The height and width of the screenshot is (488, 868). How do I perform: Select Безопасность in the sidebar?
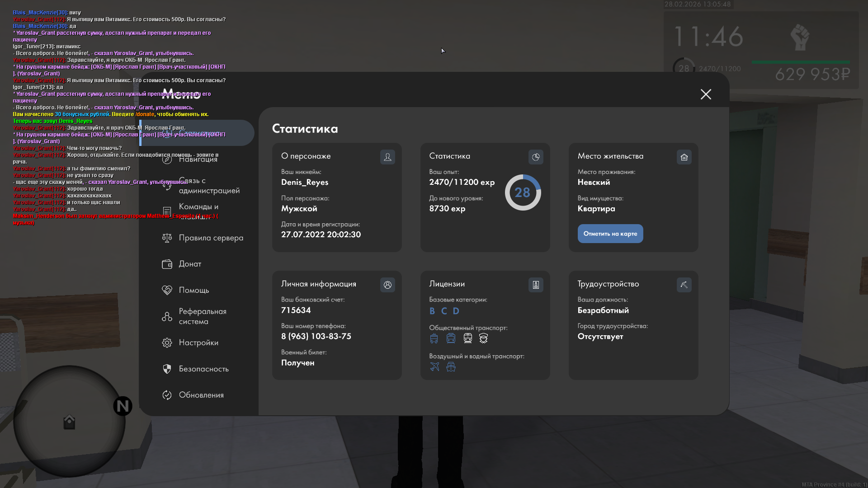click(x=203, y=369)
